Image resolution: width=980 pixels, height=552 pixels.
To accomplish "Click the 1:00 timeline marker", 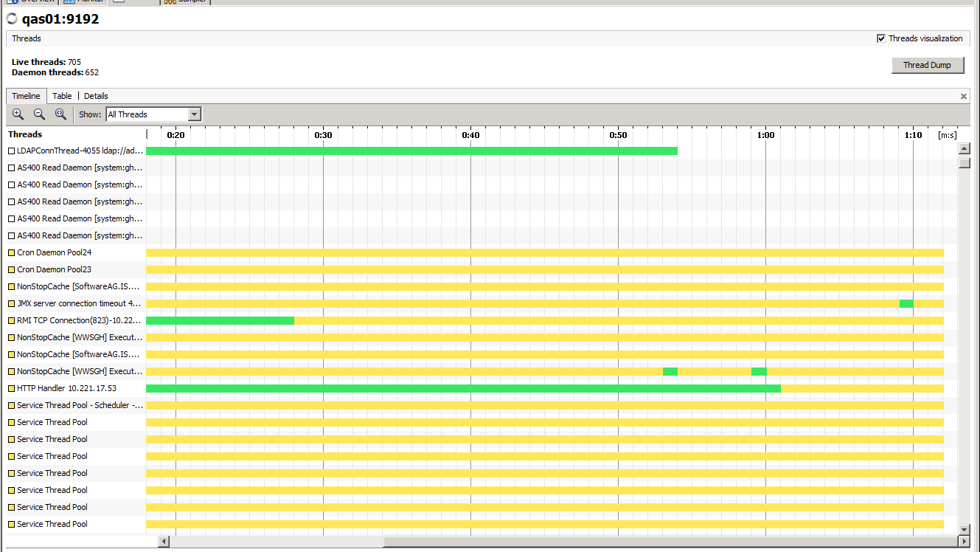I will (x=765, y=135).
